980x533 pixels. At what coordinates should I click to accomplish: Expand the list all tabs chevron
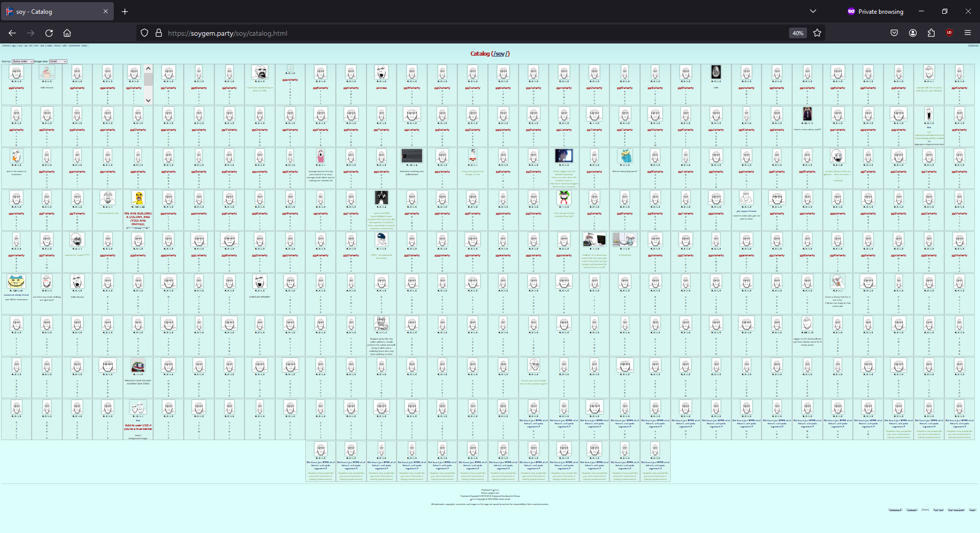click(x=813, y=11)
